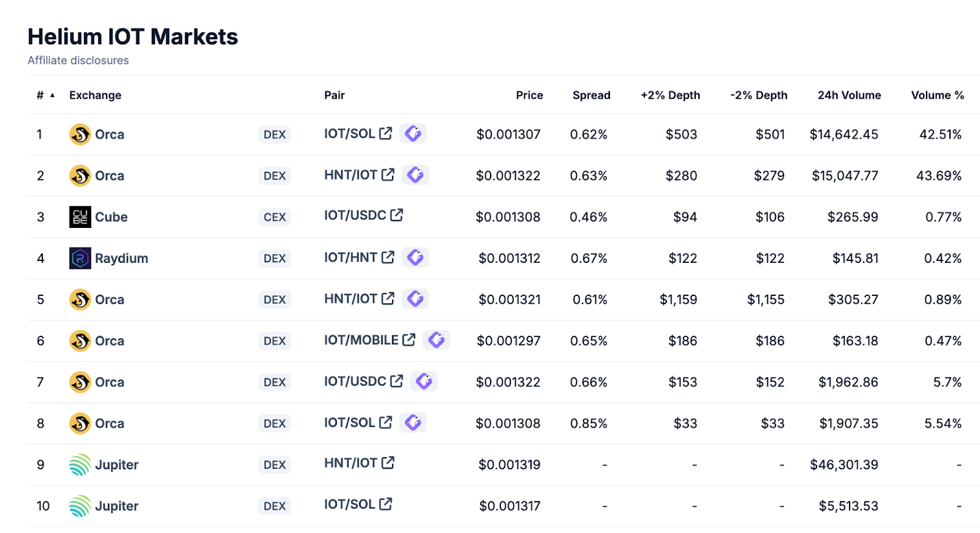The image size is (980, 533).
Task: Open external link icon in Orca IOT/SOL row 8
Action: pyautogui.click(x=385, y=422)
